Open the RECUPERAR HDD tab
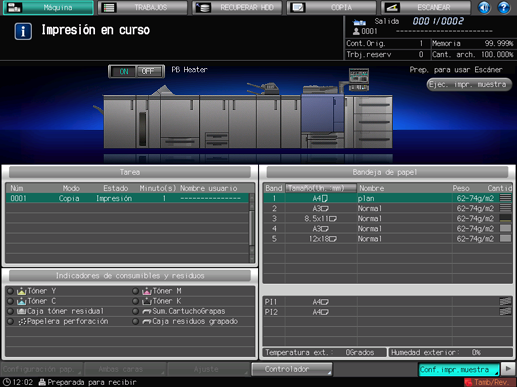 [x=237, y=7]
